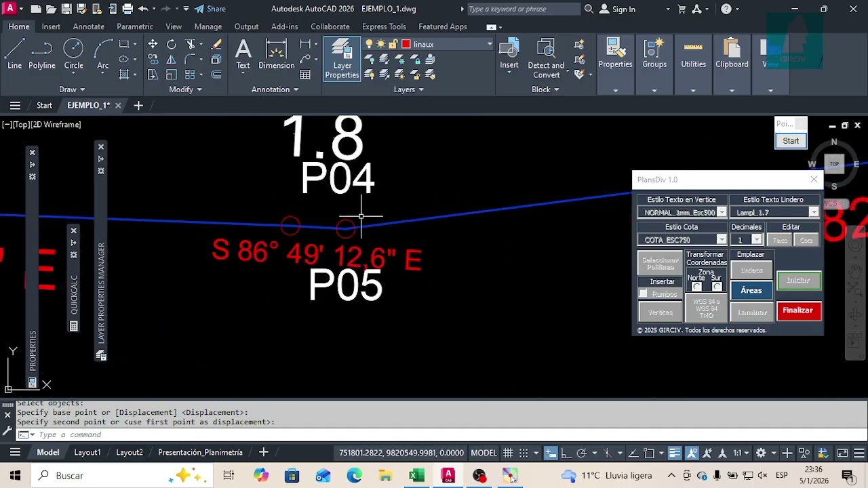Activate the Rotate tool in Modify

pos(172,44)
